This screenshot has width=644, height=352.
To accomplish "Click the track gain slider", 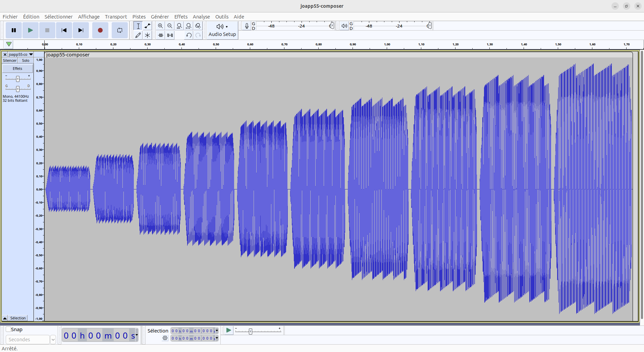I will coord(18,79).
